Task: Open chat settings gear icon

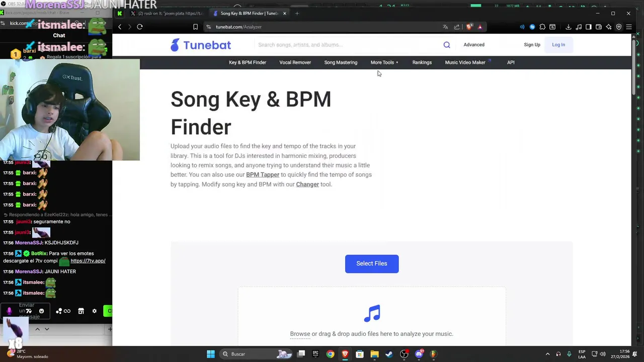Action: [94, 311]
